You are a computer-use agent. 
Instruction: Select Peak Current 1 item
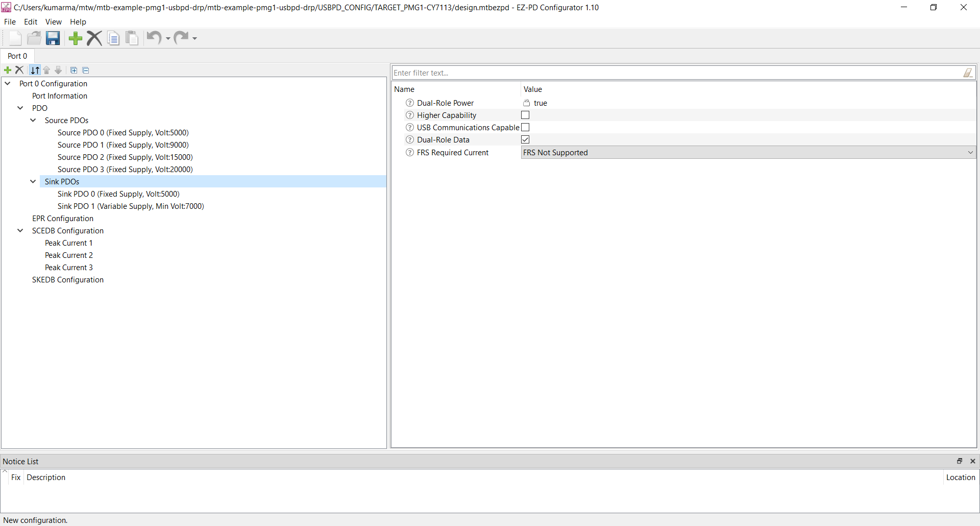click(69, 243)
